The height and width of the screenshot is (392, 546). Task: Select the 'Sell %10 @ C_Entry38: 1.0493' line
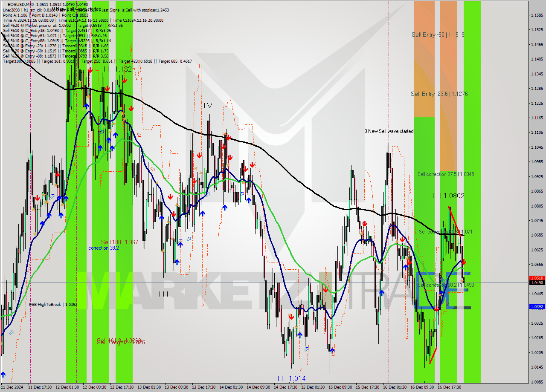(x=57, y=30)
